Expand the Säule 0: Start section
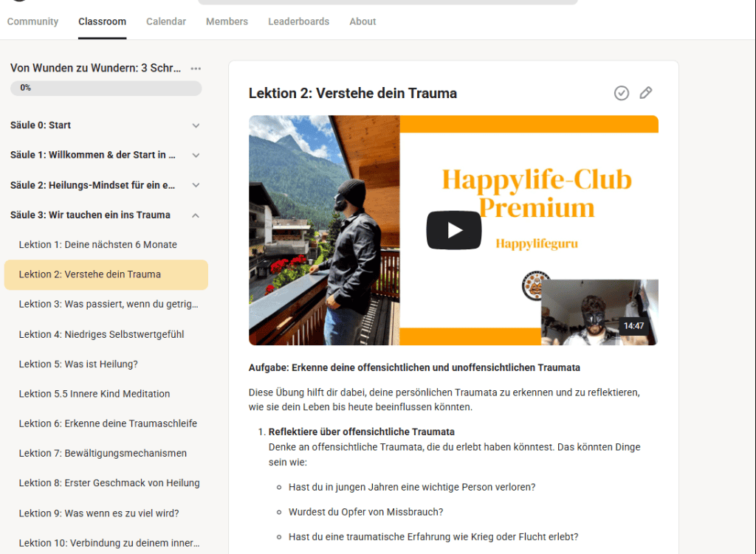The height and width of the screenshot is (554, 756). [196, 125]
